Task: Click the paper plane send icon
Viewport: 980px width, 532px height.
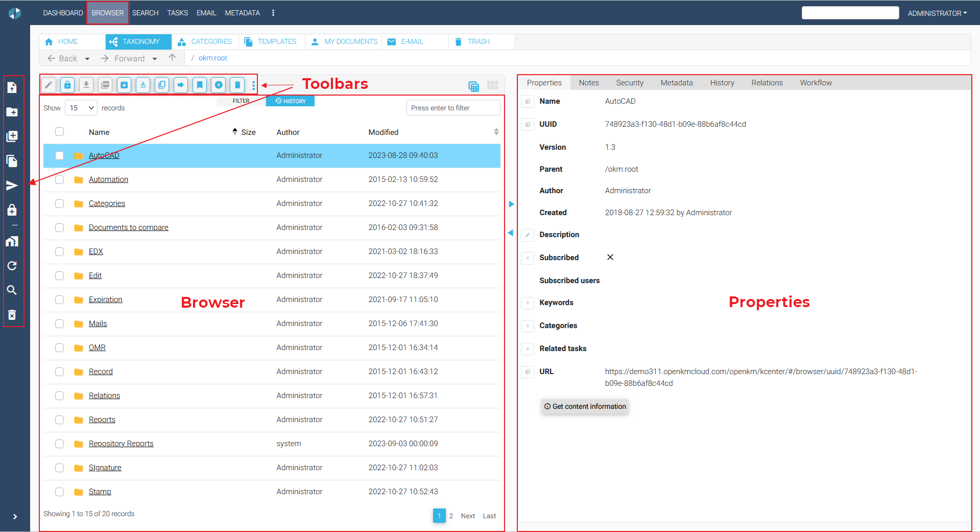Action: pyautogui.click(x=12, y=186)
